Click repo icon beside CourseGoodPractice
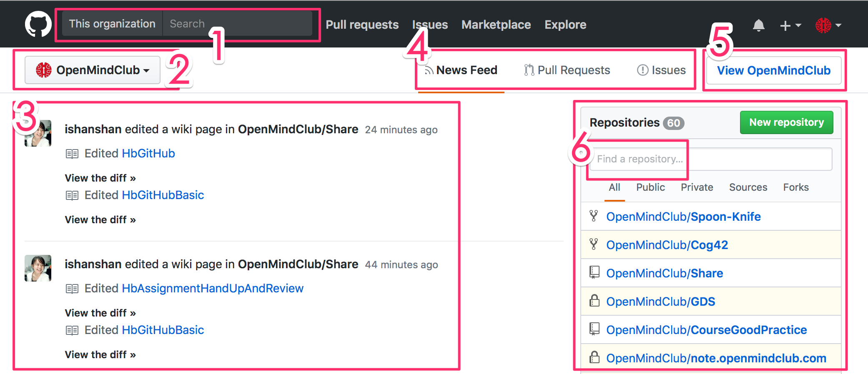 [595, 329]
